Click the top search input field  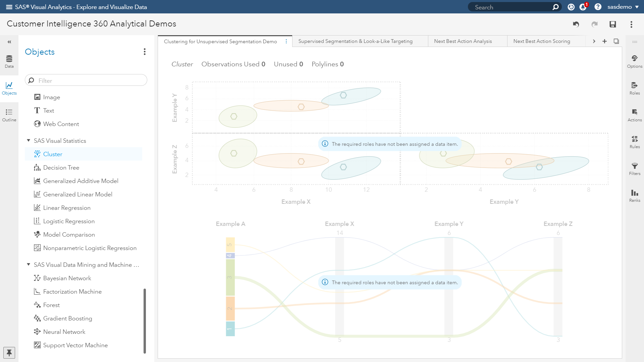point(511,7)
